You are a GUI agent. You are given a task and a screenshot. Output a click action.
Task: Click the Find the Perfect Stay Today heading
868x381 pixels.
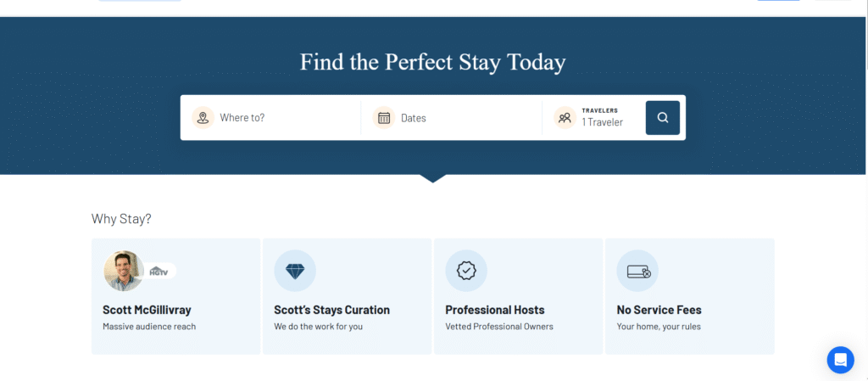pos(433,62)
